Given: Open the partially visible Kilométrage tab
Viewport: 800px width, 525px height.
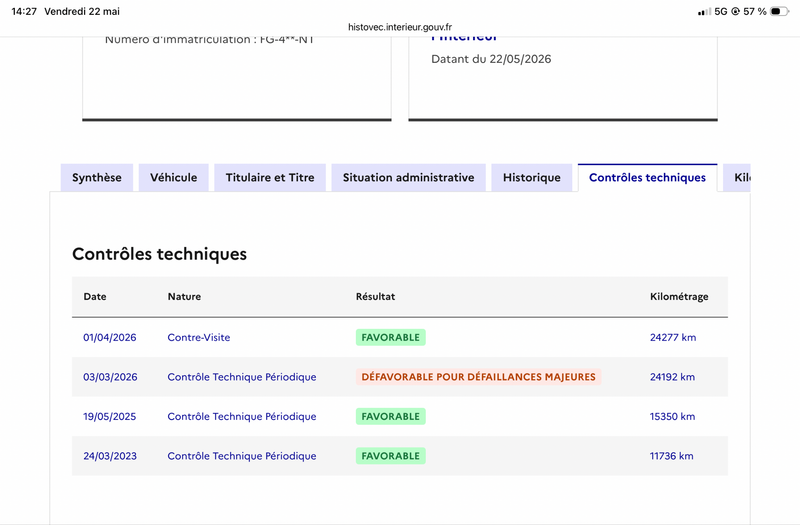Looking at the screenshot, I should click(737, 178).
